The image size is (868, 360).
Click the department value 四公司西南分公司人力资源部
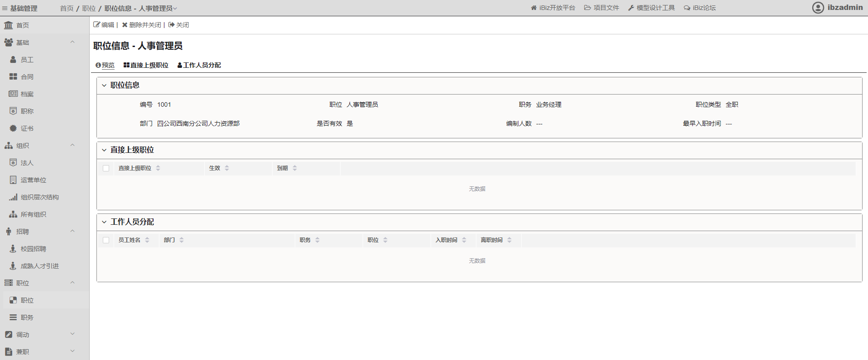point(198,123)
